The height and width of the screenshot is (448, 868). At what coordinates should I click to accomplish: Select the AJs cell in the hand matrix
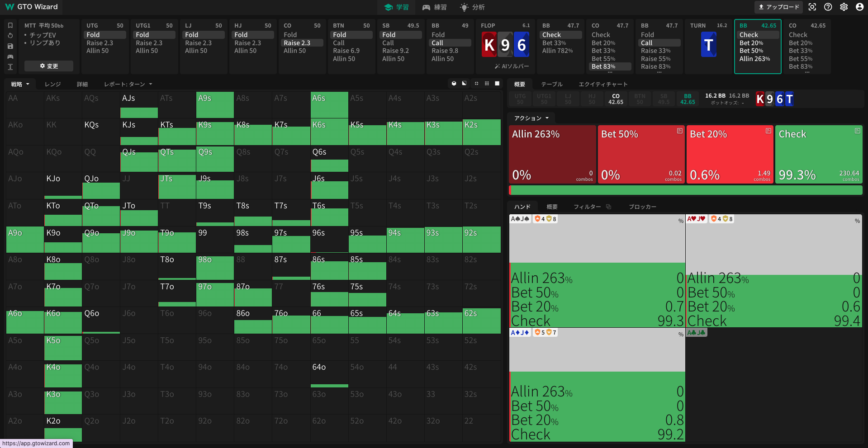(x=139, y=105)
